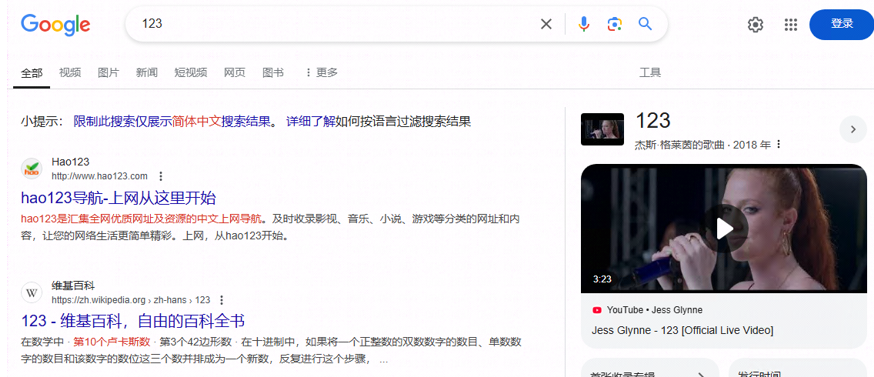Open Jess Glynne - 123 [Official Live Video] title

pyautogui.click(x=682, y=330)
